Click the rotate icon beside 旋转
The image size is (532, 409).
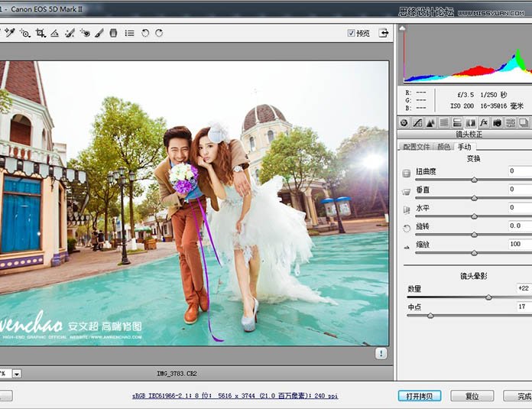(407, 228)
